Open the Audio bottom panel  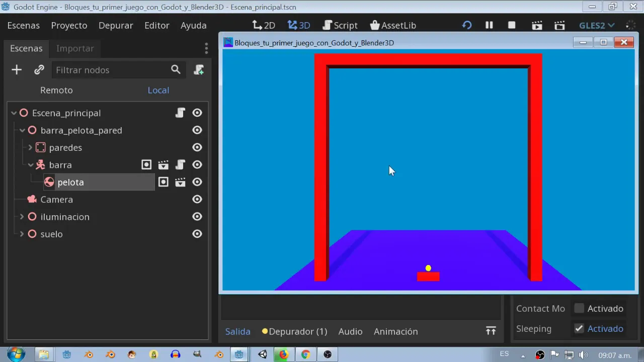[x=350, y=331]
